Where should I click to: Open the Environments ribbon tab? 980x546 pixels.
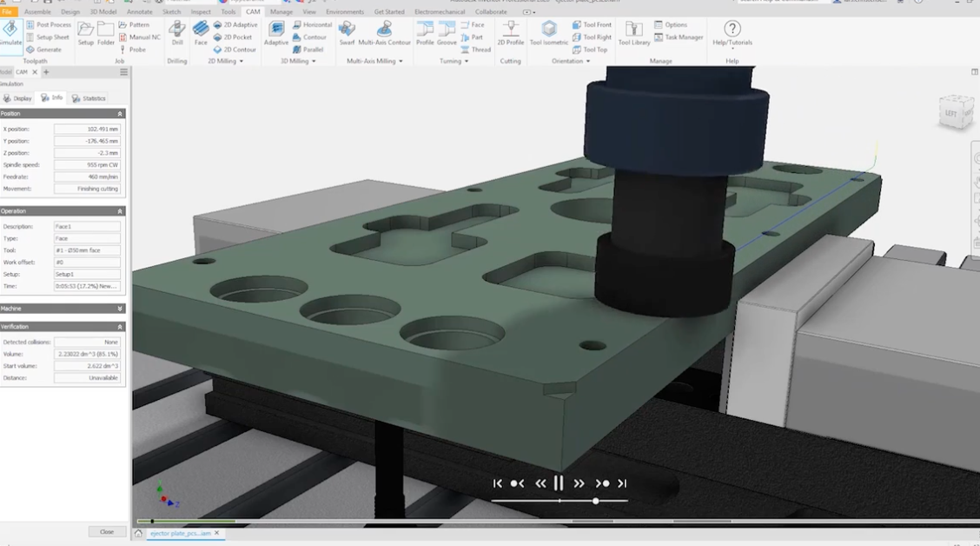point(344,12)
